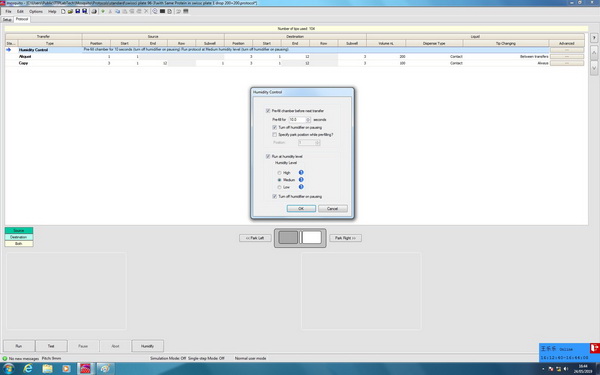Open Internet Explorer from the taskbar
This screenshot has height=375, width=600.
coord(28,368)
